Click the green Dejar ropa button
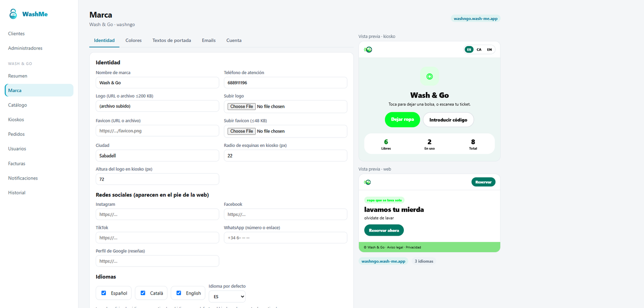 tap(402, 120)
